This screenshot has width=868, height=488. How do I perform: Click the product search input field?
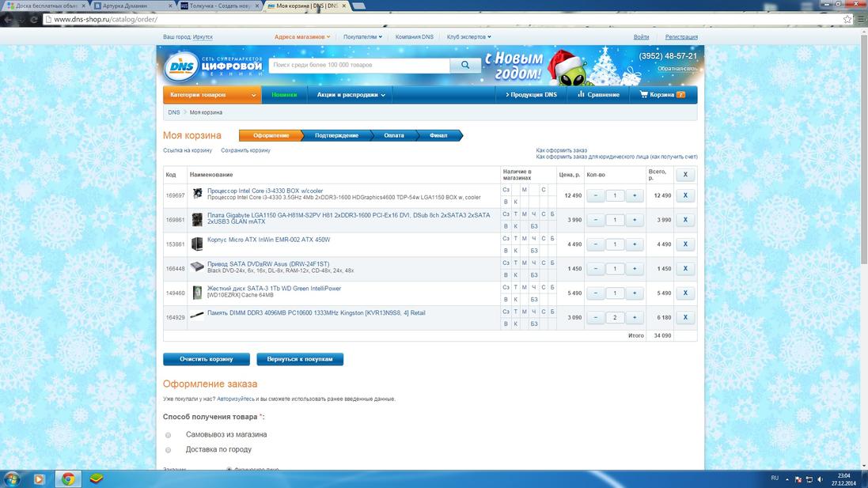[x=359, y=66]
